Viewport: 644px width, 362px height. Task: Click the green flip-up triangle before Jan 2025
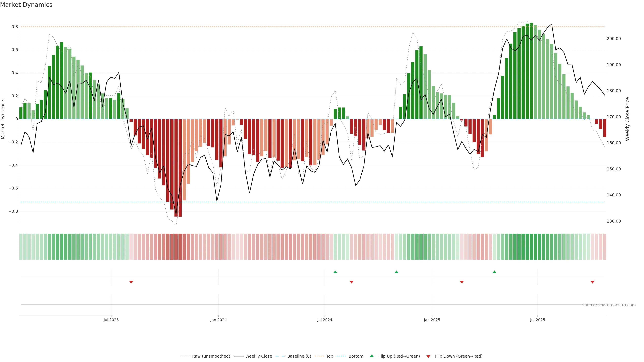[x=396, y=272]
